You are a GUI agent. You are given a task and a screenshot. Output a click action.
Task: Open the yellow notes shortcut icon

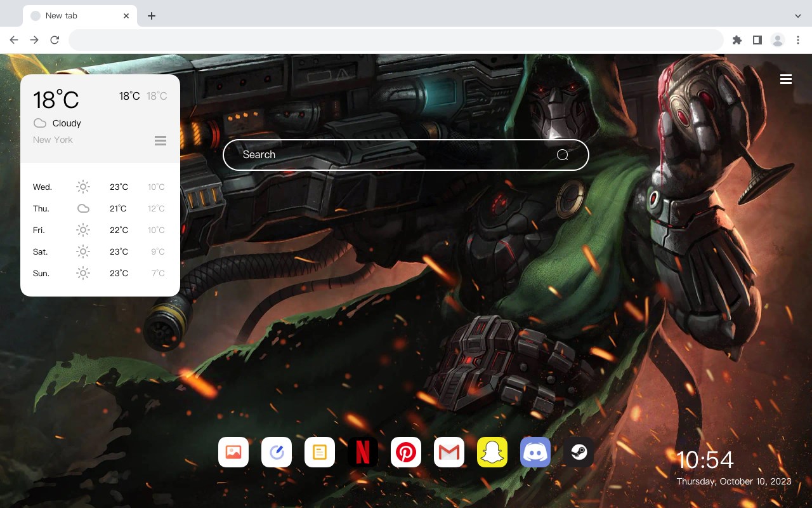tap(320, 452)
